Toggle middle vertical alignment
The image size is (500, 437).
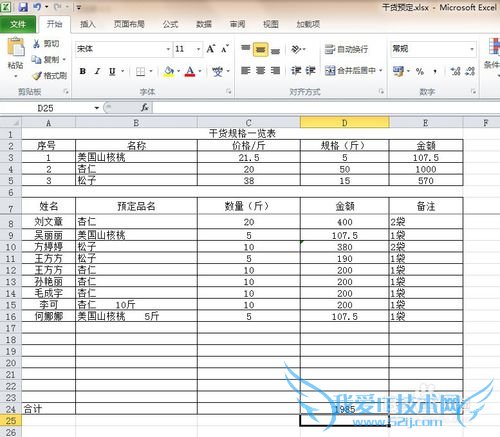pos(260,49)
